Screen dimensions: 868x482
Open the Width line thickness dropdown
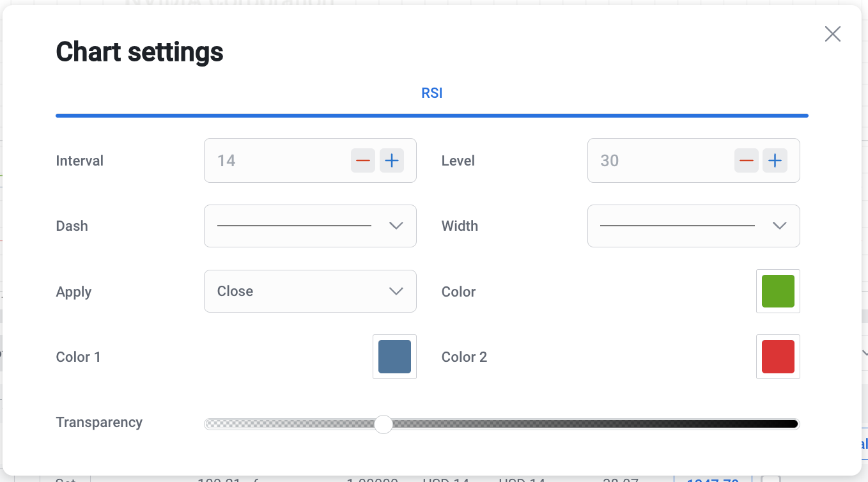click(693, 226)
